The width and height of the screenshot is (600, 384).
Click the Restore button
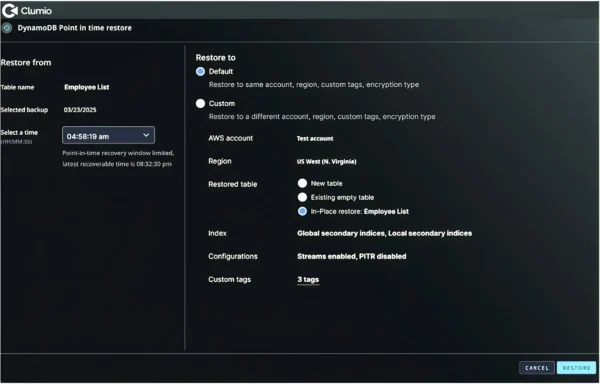click(576, 368)
